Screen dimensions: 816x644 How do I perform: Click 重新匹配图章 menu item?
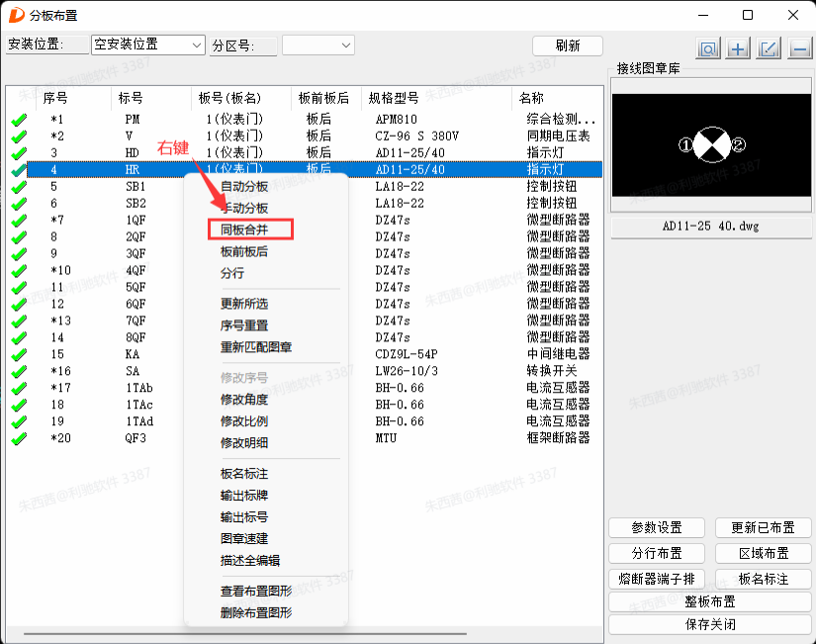[256, 346]
